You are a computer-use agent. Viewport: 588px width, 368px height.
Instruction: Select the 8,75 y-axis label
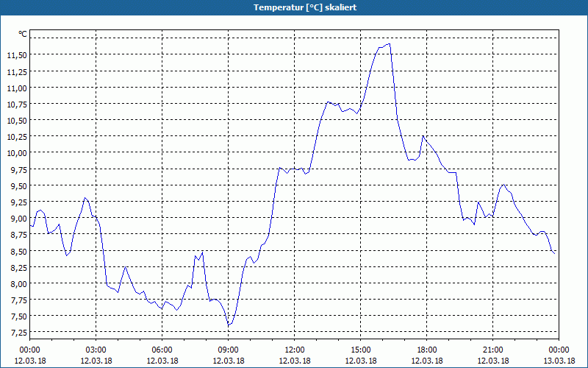19,235
